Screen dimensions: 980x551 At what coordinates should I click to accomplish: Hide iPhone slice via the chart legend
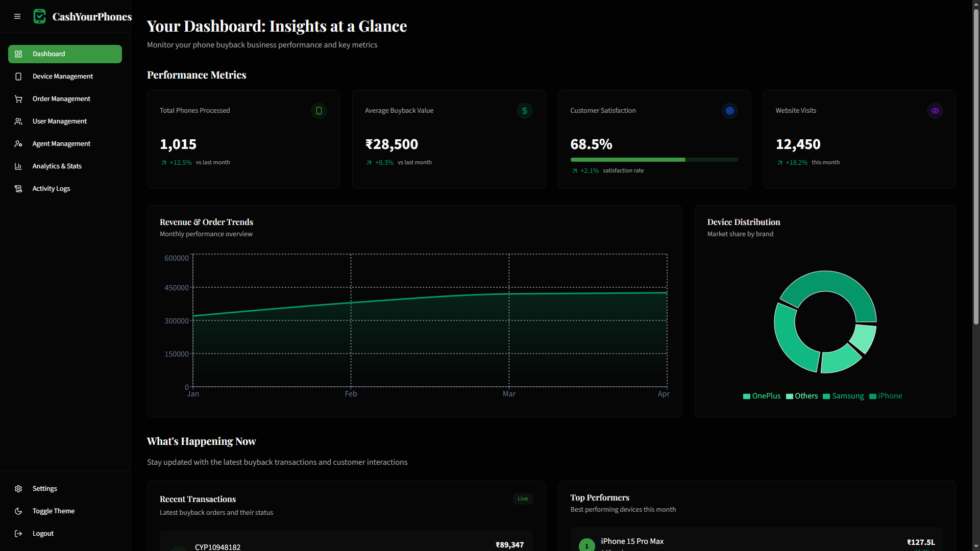pyautogui.click(x=887, y=396)
